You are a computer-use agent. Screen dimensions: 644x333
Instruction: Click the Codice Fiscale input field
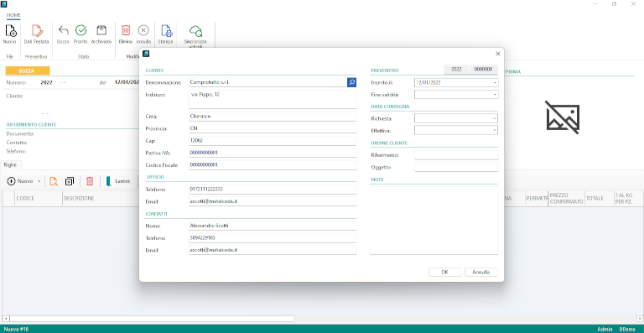(x=273, y=165)
